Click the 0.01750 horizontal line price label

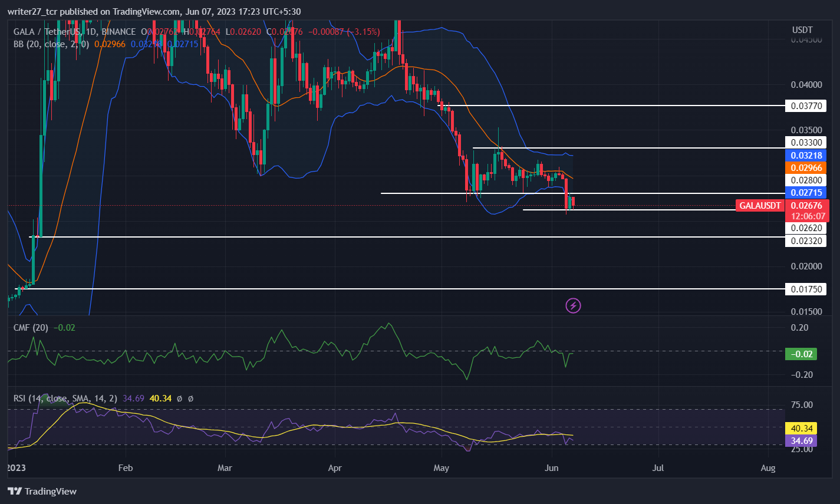(x=806, y=289)
